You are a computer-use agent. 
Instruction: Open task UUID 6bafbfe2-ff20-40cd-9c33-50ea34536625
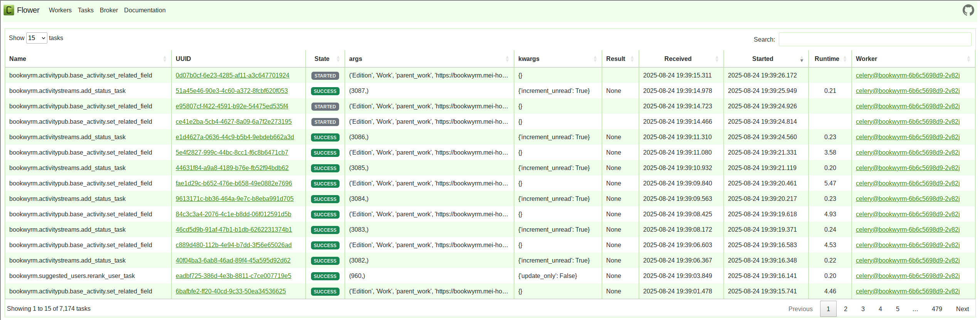click(x=231, y=291)
